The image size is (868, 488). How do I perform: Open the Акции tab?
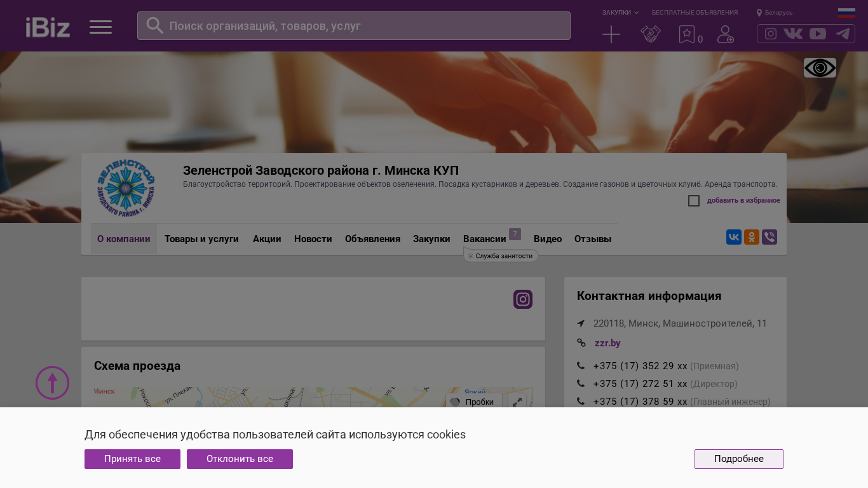(x=267, y=239)
